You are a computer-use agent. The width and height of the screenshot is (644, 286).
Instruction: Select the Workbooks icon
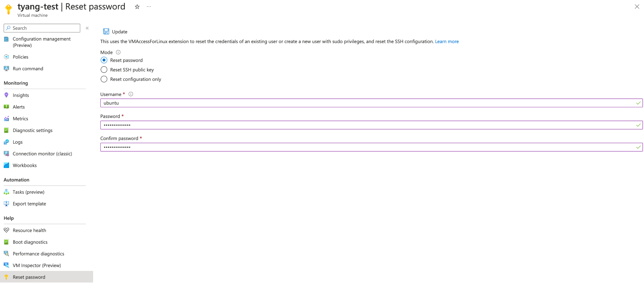point(7,165)
